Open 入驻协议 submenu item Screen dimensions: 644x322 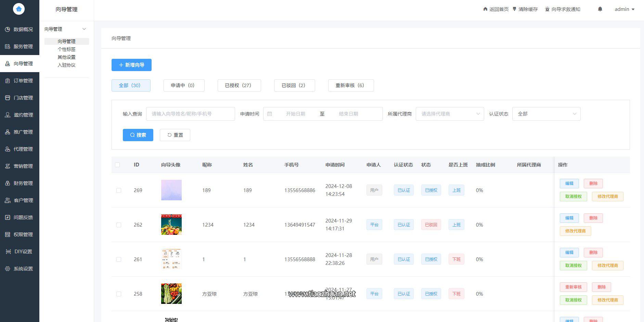tap(66, 65)
